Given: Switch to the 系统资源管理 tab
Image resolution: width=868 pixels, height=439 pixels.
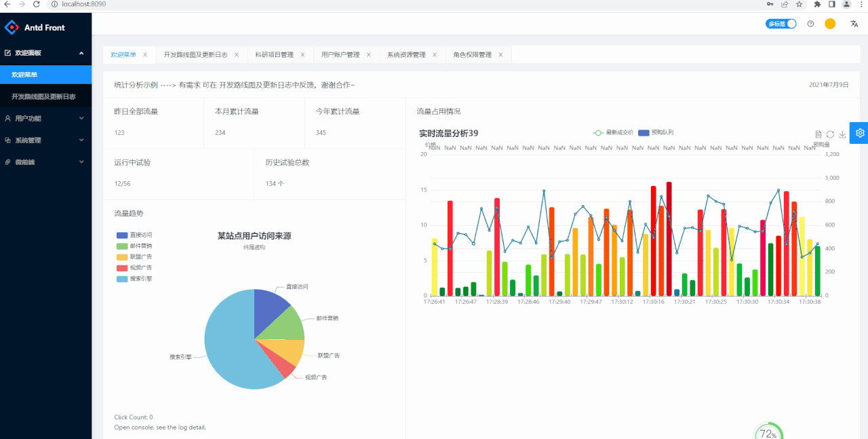Looking at the screenshot, I should pos(406,55).
